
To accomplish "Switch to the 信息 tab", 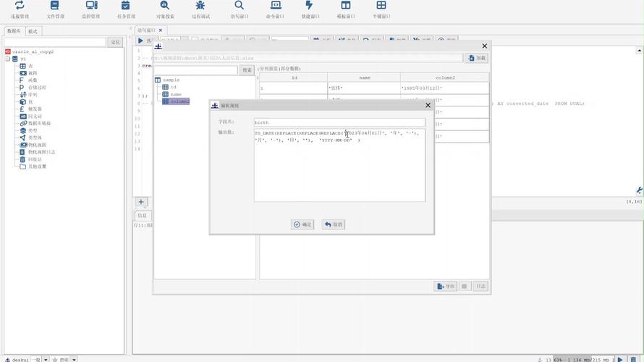I will coord(142,216).
